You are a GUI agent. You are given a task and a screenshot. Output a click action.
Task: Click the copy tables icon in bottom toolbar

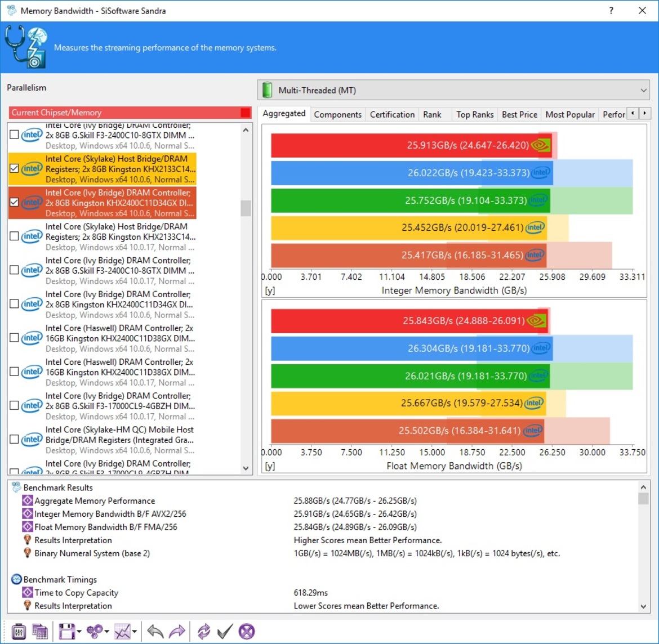(x=40, y=632)
